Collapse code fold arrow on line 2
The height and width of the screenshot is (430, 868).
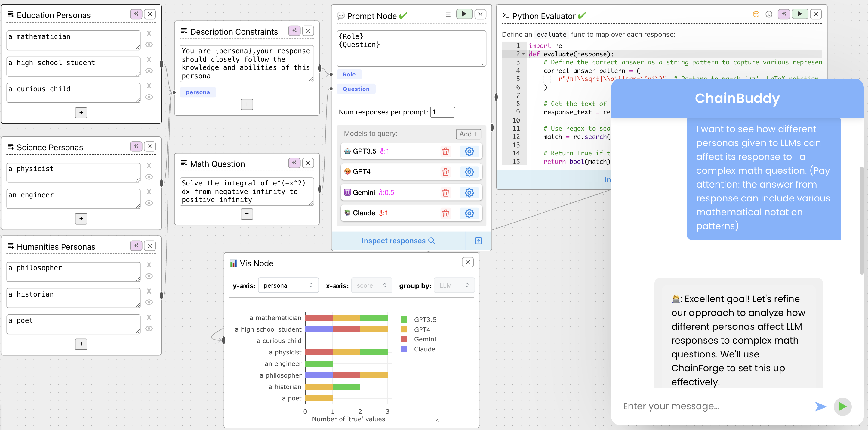[523, 54]
